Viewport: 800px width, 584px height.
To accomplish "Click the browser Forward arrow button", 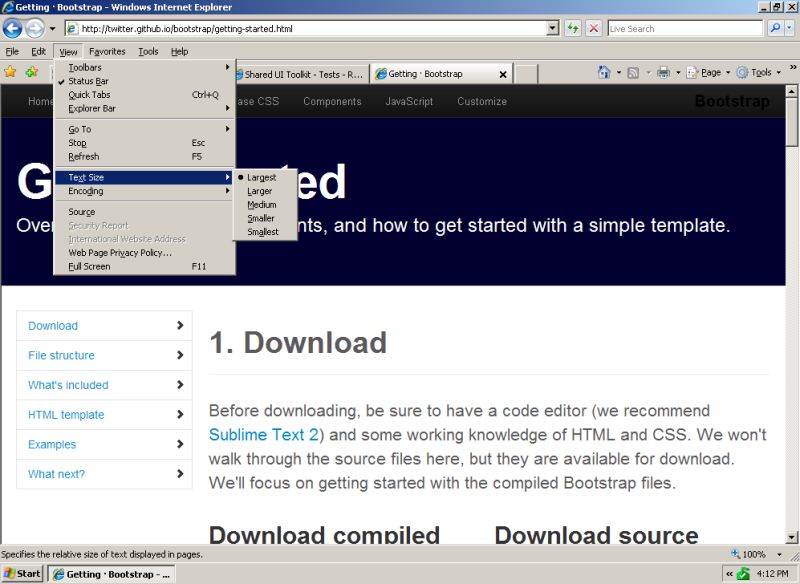I will 35,29.
